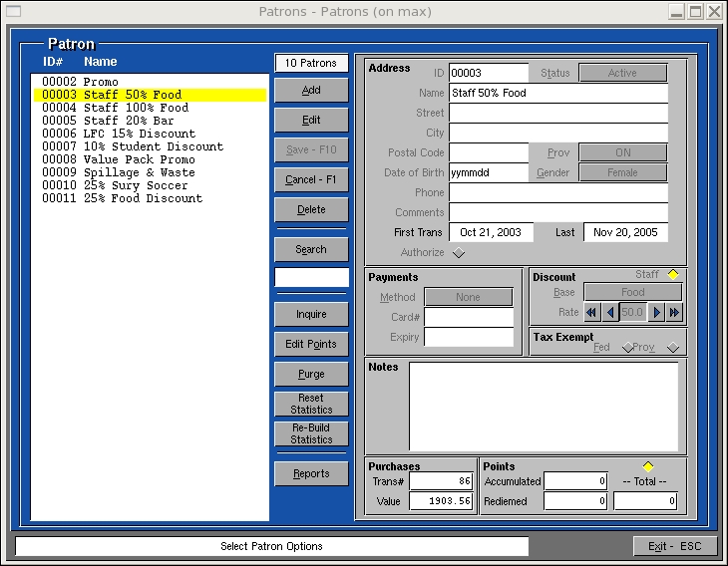
Task: Click Exit - ESC button
Action: tap(674, 546)
